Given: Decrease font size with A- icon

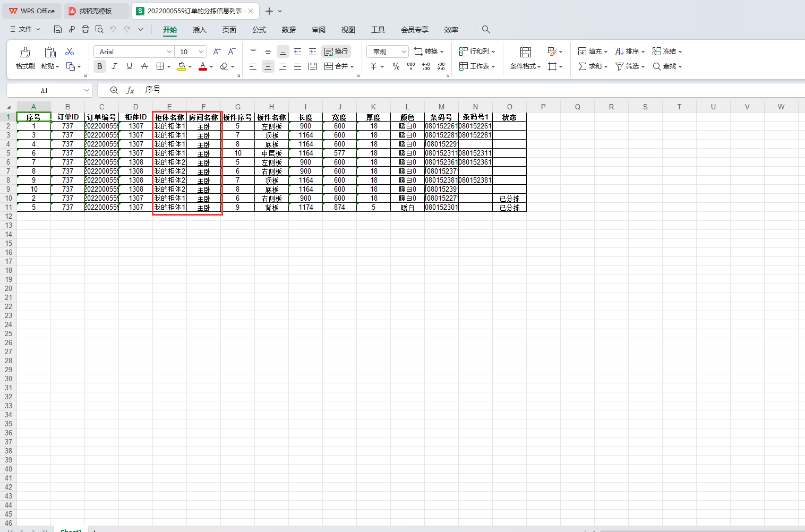Looking at the screenshot, I should tap(232, 52).
